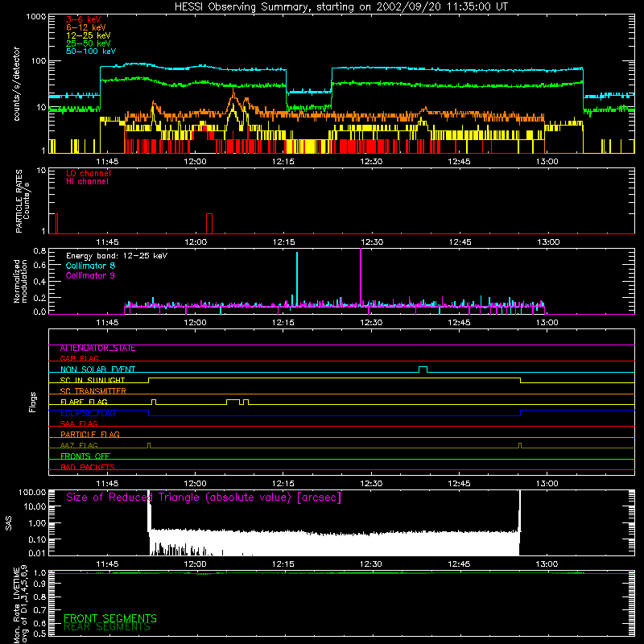Click the SAS axis label

pos(9,523)
